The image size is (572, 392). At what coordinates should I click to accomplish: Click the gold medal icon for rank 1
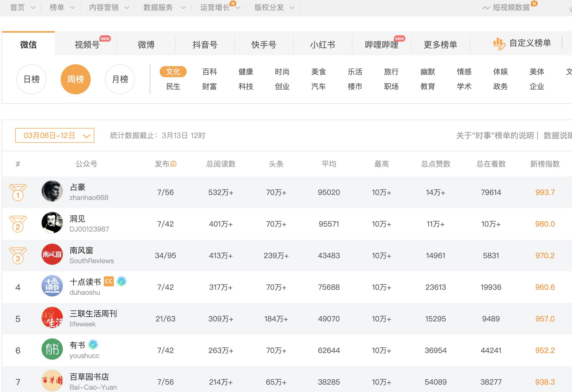(x=18, y=192)
